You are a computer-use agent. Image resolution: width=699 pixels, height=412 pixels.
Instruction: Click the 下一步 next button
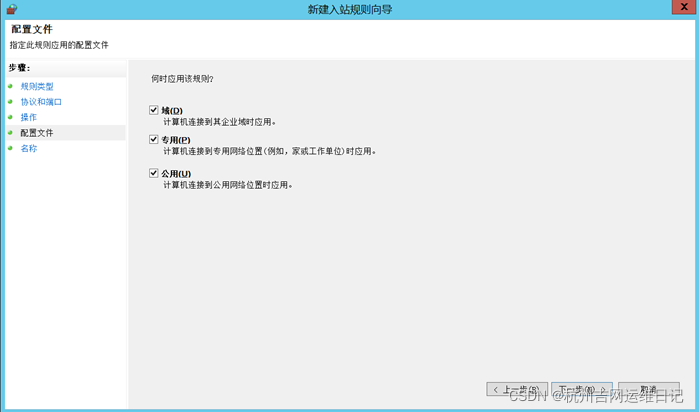click(x=582, y=389)
